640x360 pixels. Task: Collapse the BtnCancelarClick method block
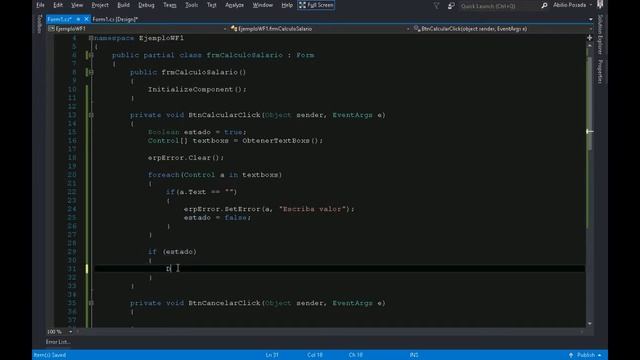(x=91, y=303)
